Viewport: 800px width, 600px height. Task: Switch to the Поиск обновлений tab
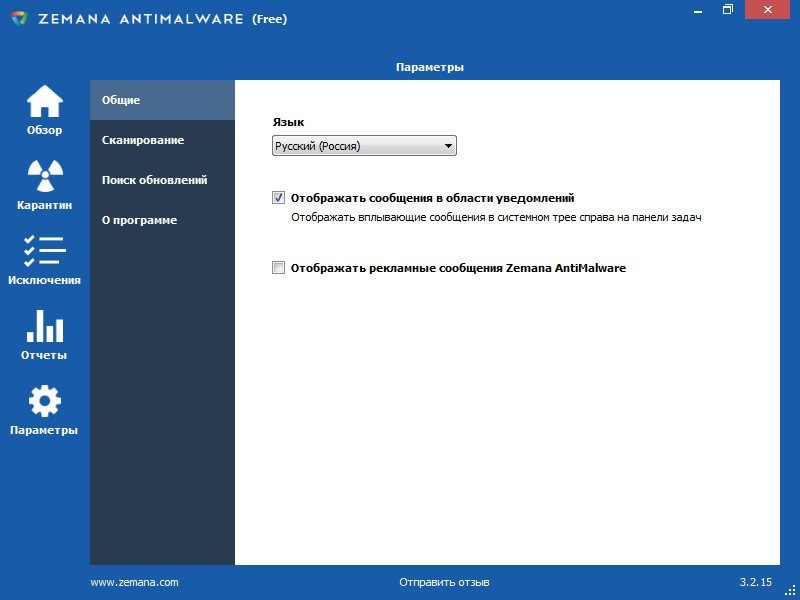162,180
